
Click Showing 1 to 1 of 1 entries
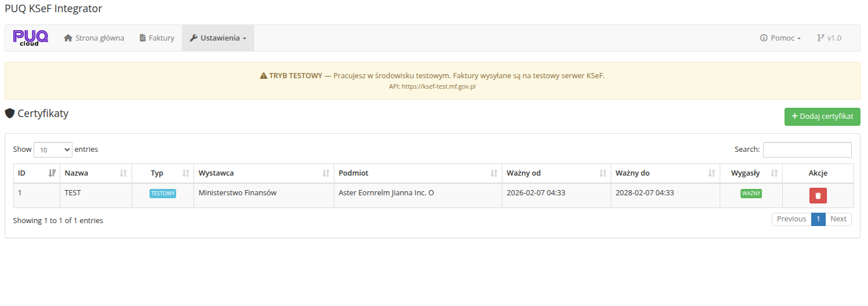coord(58,221)
